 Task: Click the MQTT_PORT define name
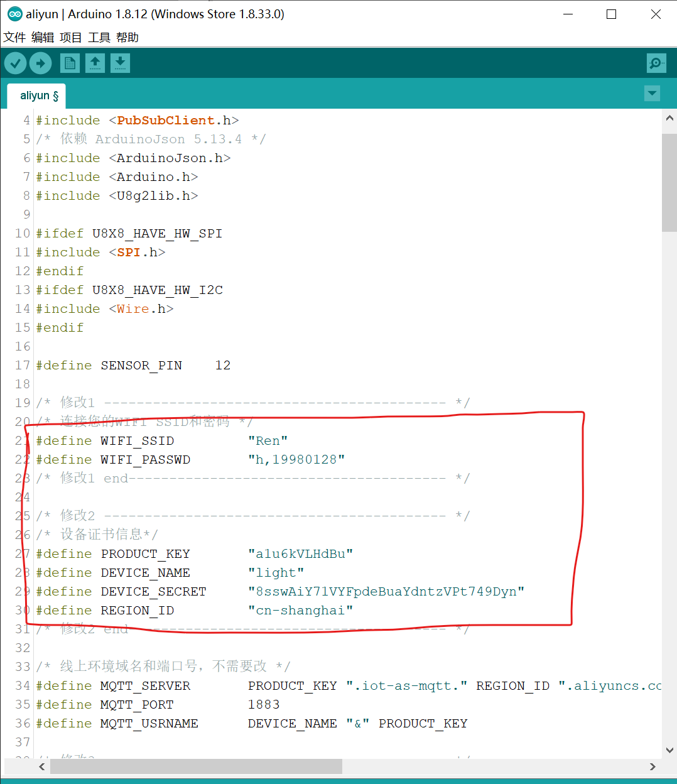(x=138, y=704)
